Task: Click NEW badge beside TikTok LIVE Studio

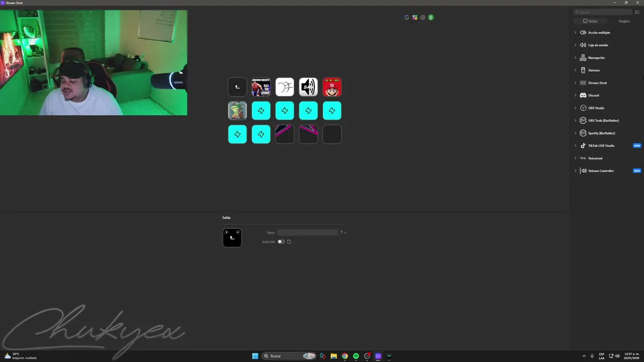Action: (x=637, y=146)
